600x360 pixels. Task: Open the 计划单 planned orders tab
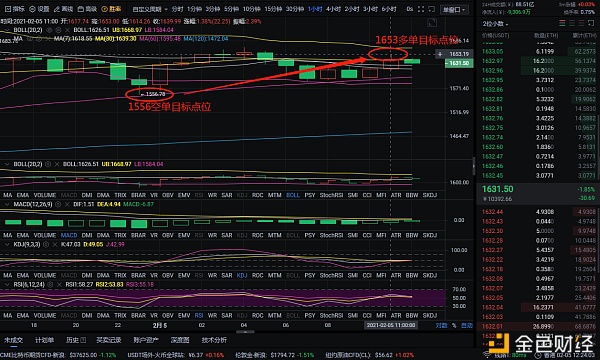coord(44,340)
